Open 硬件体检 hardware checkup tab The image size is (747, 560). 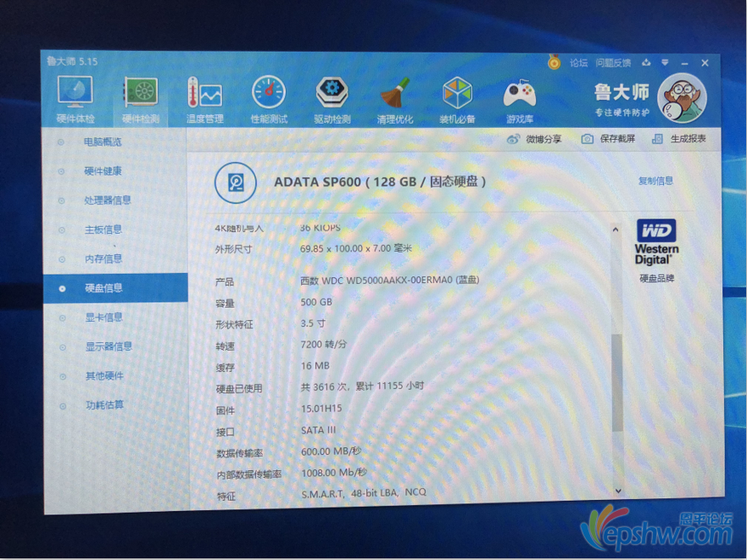[75, 99]
